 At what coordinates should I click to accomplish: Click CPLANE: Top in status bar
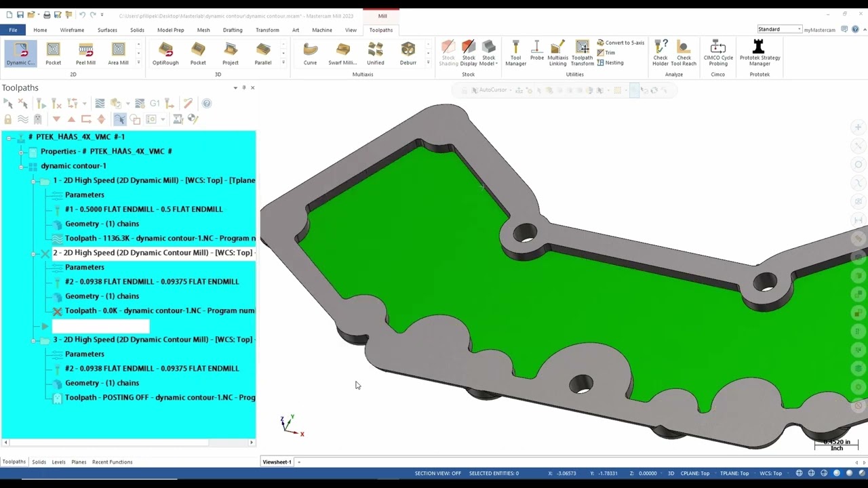tap(695, 473)
